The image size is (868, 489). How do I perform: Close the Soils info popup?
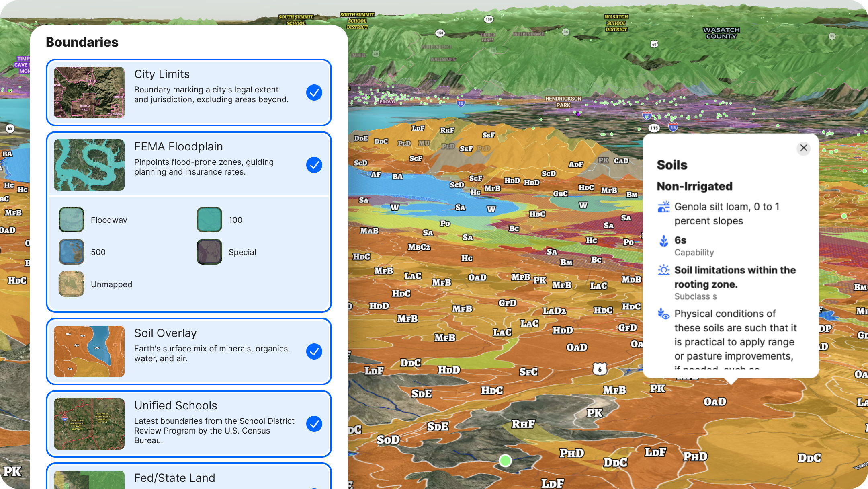click(x=803, y=148)
